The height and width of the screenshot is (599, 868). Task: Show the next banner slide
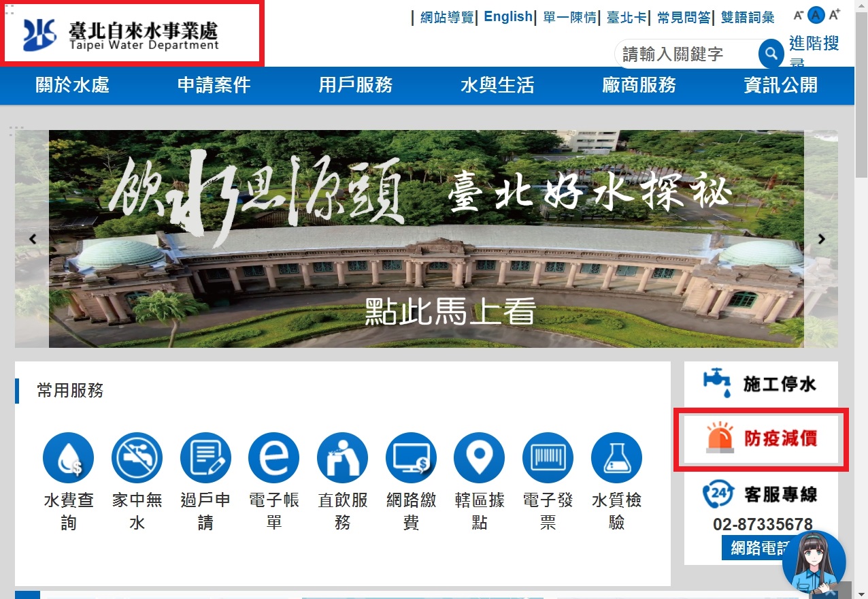click(822, 239)
